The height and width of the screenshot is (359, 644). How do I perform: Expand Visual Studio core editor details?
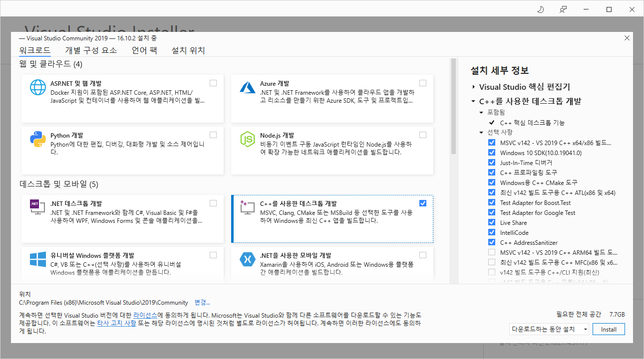(x=473, y=87)
